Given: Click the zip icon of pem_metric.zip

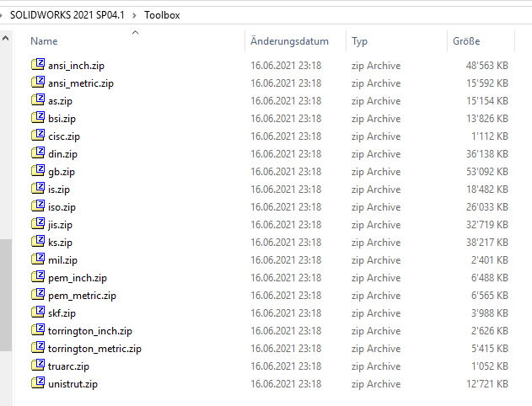Looking at the screenshot, I should tap(38, 294).
